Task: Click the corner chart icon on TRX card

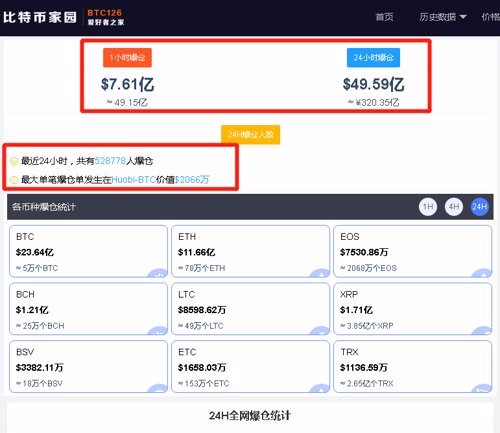Action: [x=482, y=388]
